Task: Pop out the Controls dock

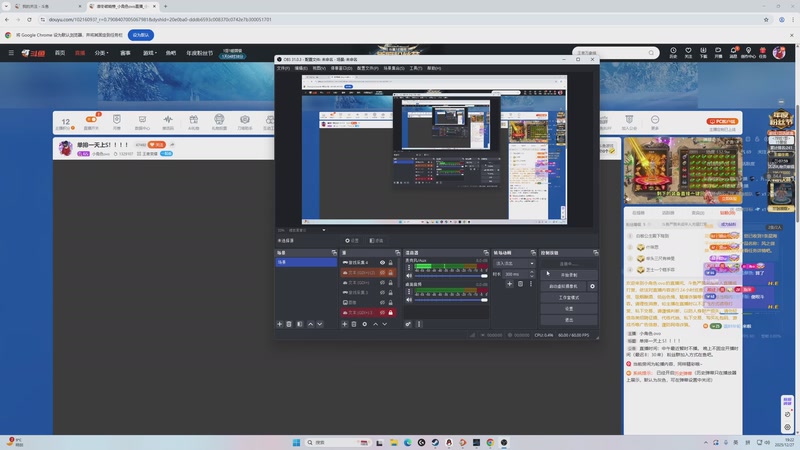Action: (595, 253)
